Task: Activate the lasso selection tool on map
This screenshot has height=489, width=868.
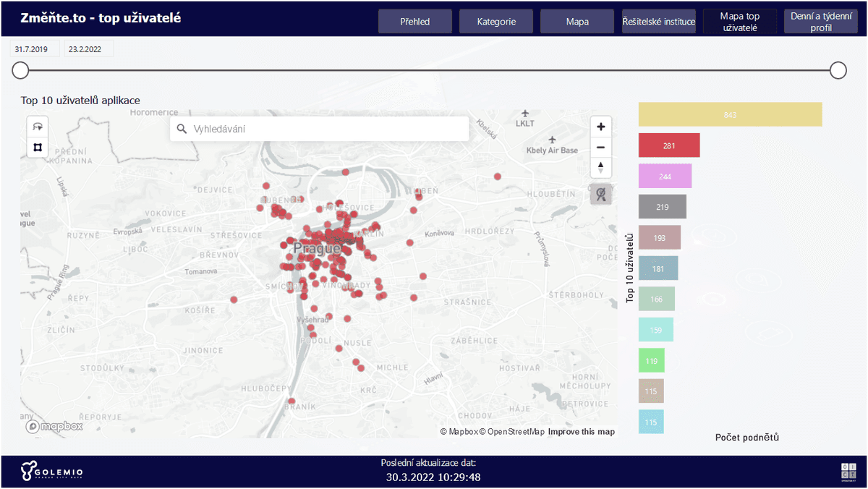Action: point(38,126)
